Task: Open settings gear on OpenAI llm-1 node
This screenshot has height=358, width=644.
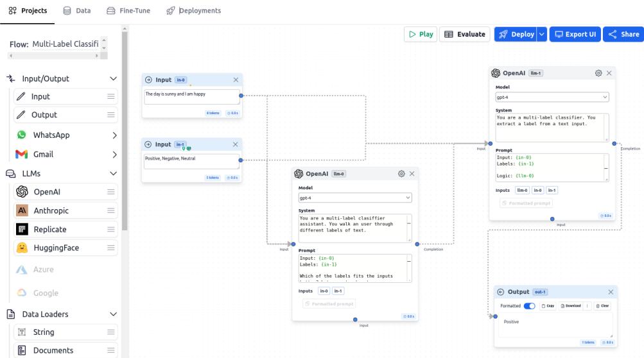Action: [x=598, y=73]
